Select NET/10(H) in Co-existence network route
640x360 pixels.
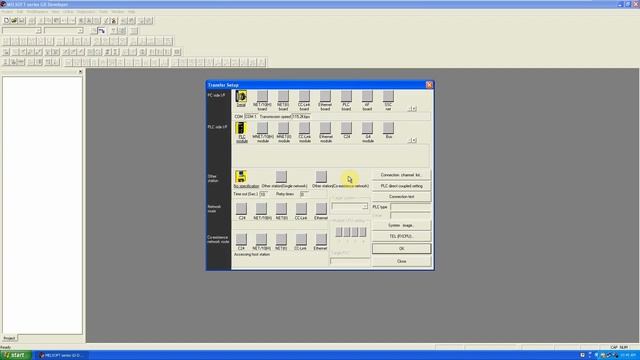point(261,240)
